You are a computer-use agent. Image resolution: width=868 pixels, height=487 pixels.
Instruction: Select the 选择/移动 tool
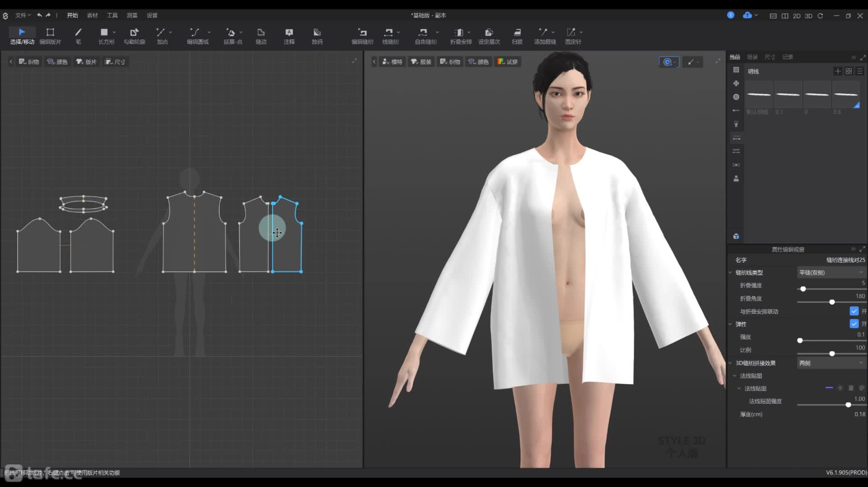click(x=22, y=36)
